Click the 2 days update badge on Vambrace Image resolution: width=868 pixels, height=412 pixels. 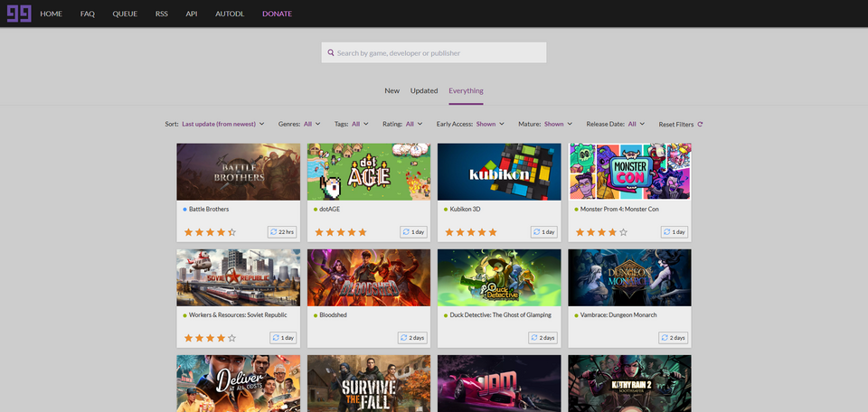point(673,338)
